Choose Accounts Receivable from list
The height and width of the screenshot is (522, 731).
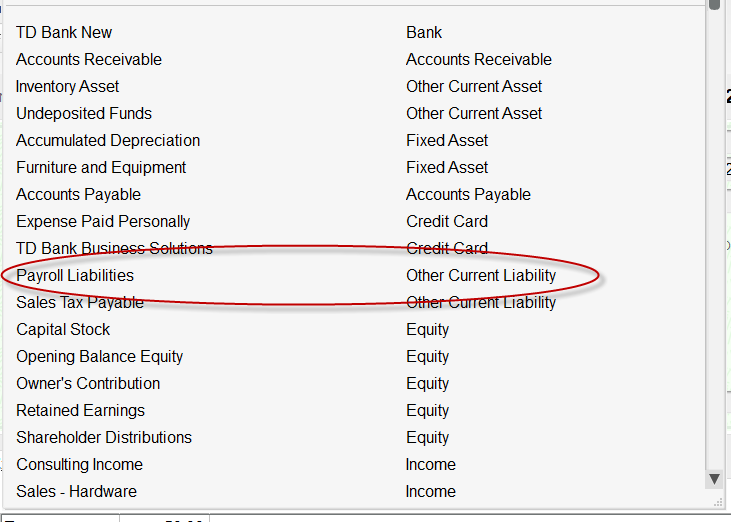pos(89,60)
